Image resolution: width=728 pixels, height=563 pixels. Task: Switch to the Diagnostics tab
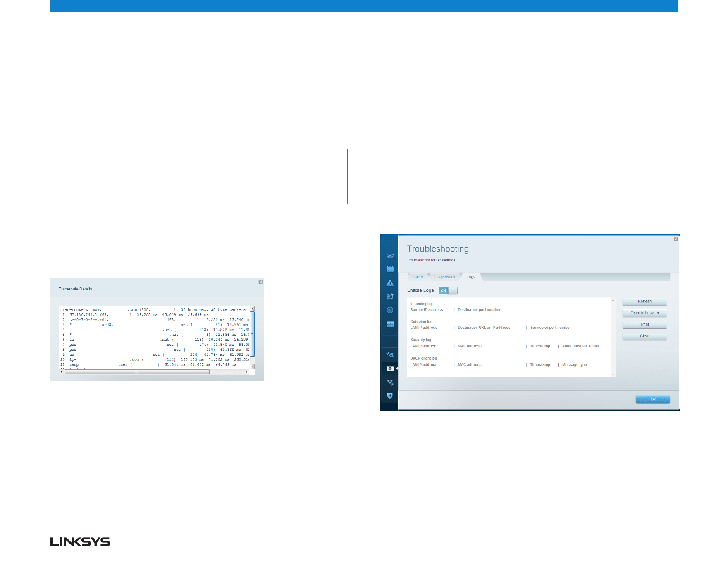pos(444,277)
